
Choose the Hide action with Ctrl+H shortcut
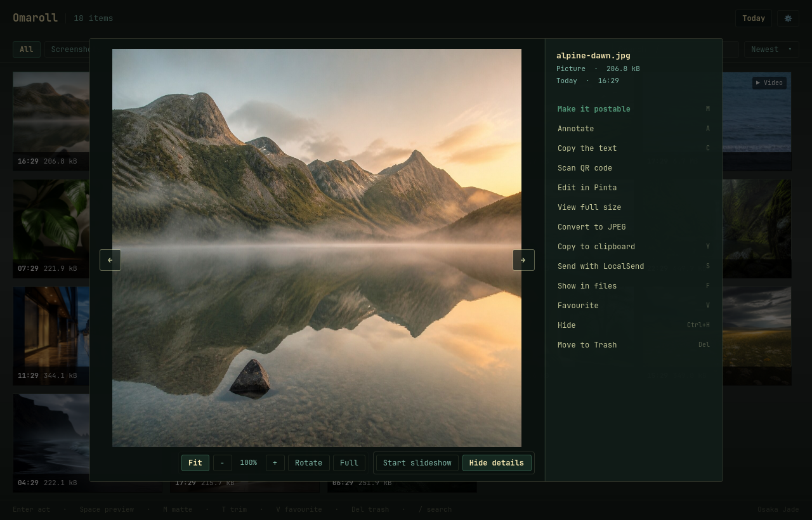tap(634, 325)
